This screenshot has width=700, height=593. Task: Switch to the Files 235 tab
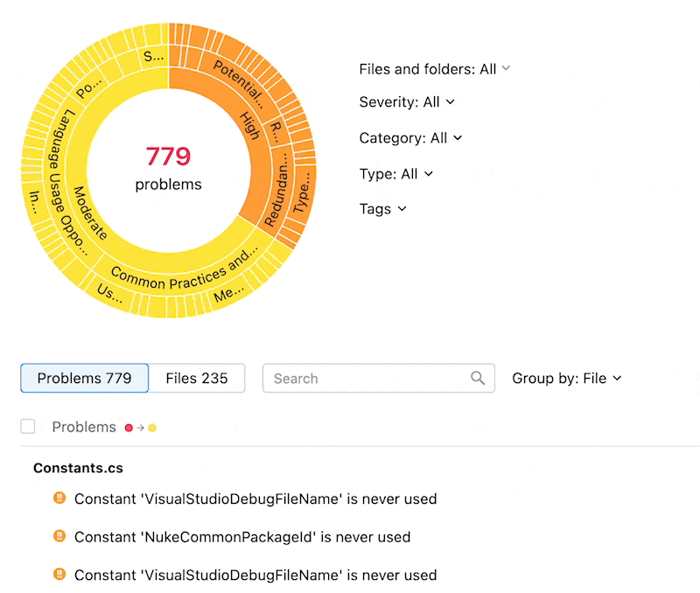point(196,379)
